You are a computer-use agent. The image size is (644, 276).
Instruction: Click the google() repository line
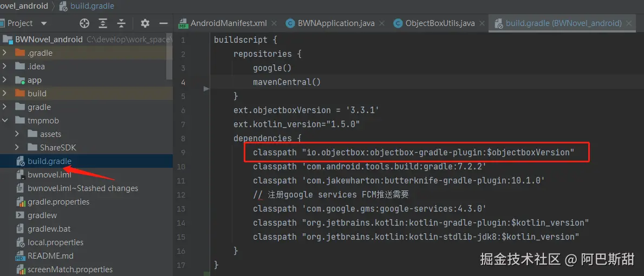click(272, 68)
